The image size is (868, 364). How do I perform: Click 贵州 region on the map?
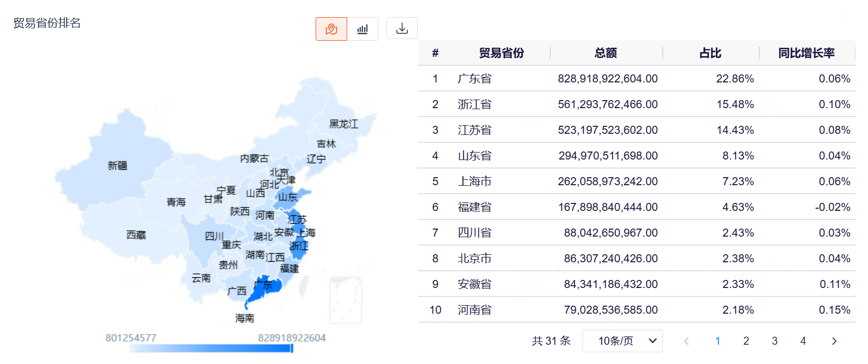coord(228,264)
